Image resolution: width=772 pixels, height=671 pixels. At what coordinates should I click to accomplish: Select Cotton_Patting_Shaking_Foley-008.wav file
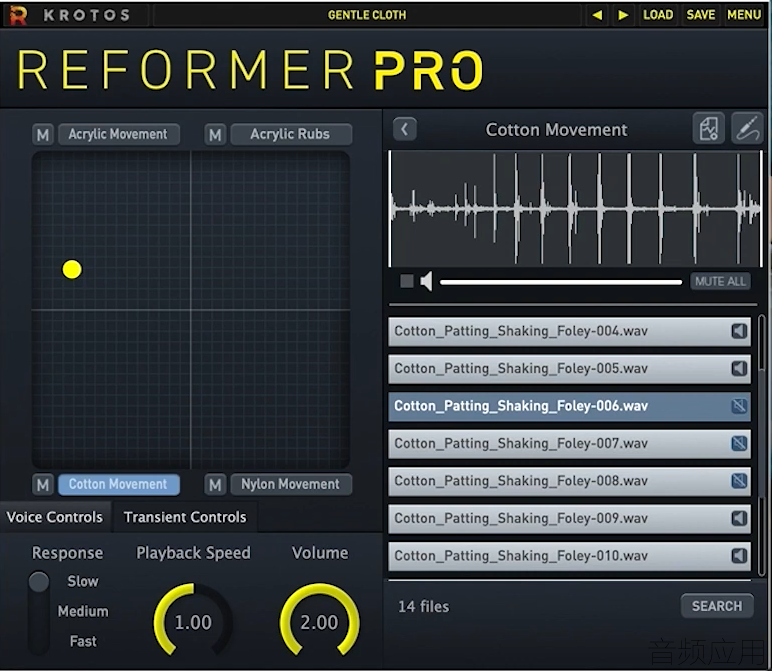point(569,481)
